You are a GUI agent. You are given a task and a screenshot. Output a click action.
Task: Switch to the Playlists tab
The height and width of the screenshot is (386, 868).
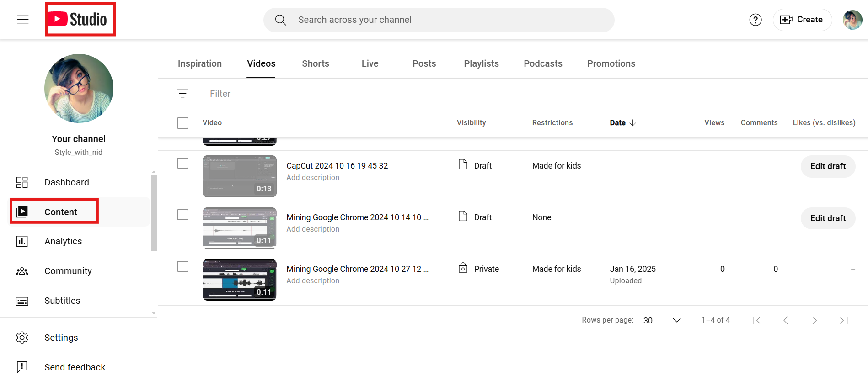[x=481, y=63]
